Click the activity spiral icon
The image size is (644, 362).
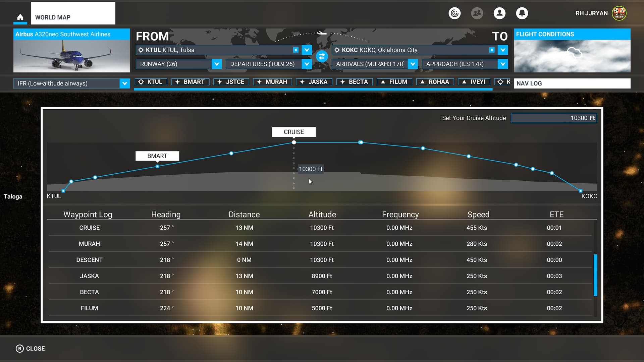point(454,13)
